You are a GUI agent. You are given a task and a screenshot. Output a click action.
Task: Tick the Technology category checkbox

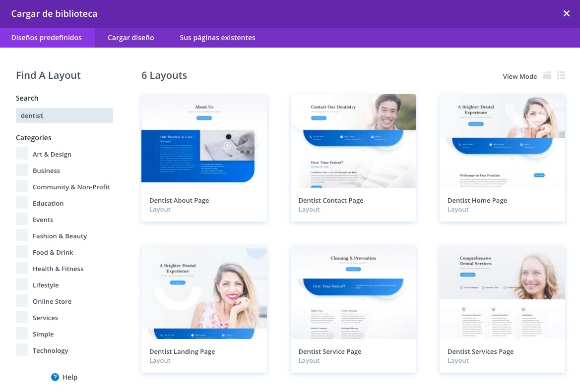click(22, 350)
